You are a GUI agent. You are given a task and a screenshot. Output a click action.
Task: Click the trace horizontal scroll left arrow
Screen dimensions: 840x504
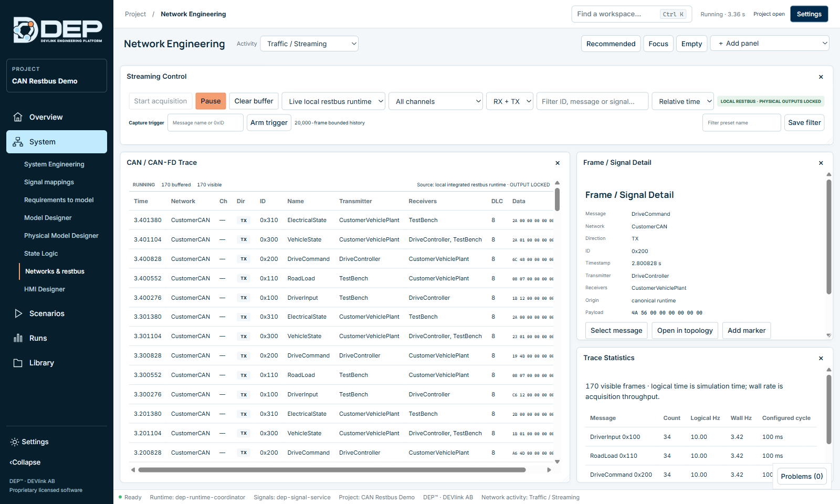click(x=133, y=470)
